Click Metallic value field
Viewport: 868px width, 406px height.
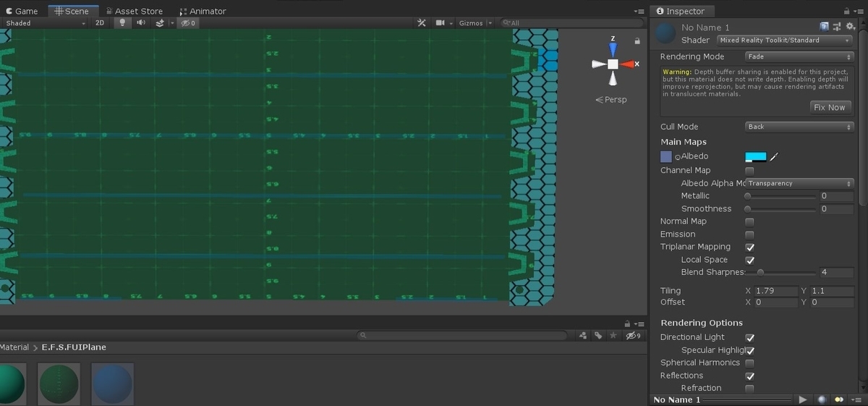tap(836, 196)
